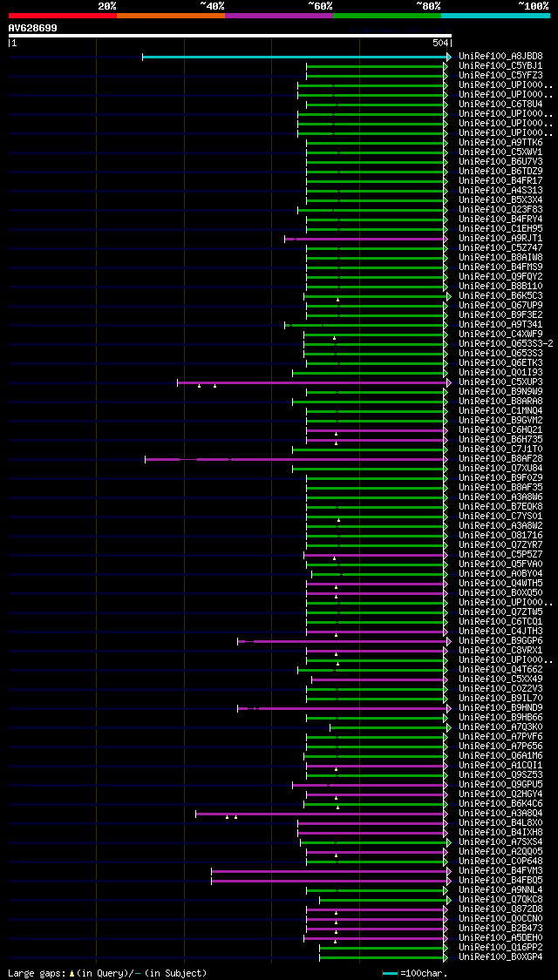Open UniRef100_Q9SZ53 hit

pos(500,775)
